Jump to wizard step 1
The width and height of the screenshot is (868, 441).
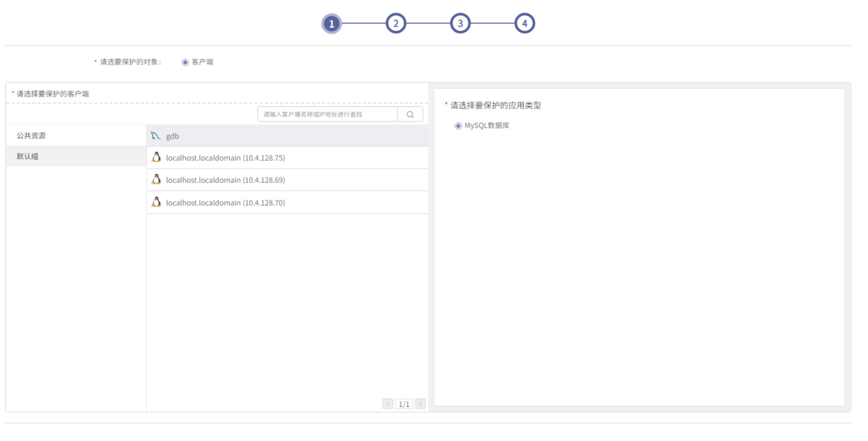click(331, 24)
